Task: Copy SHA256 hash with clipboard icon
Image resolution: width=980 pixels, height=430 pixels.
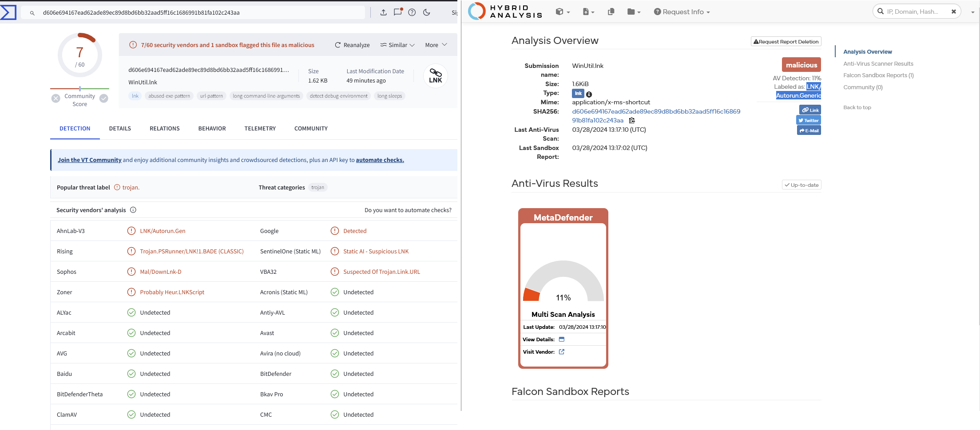Action: coord(631,120)
